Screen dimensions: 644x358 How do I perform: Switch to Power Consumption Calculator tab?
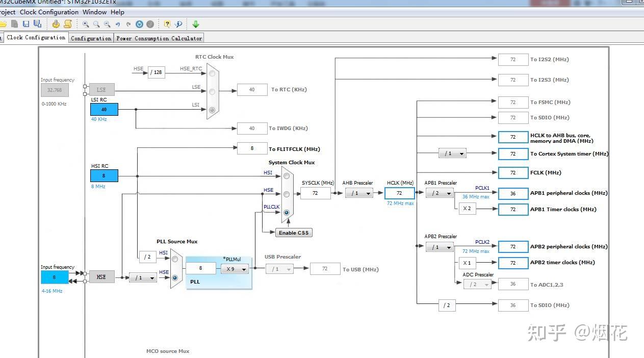(x=159, y=38)
